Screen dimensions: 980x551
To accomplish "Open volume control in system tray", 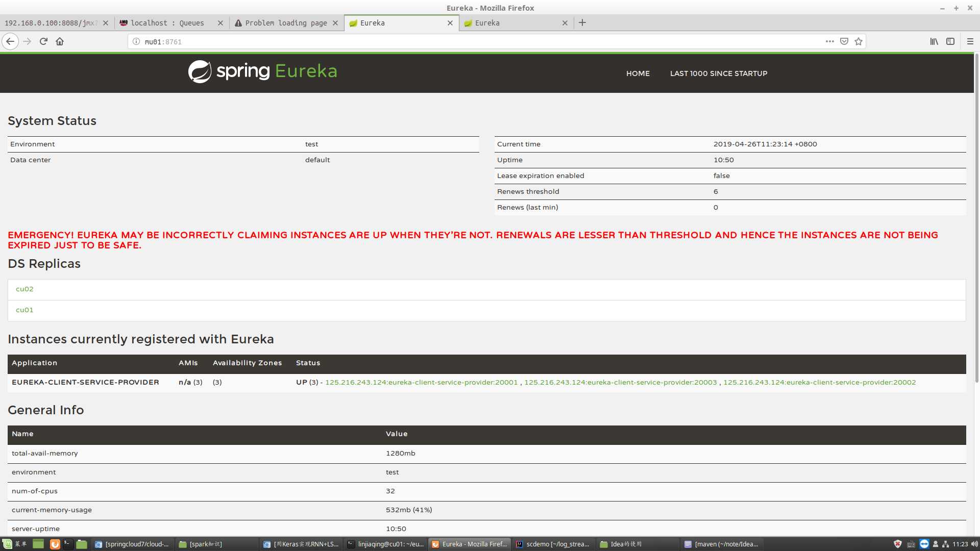I will [974, 544].
